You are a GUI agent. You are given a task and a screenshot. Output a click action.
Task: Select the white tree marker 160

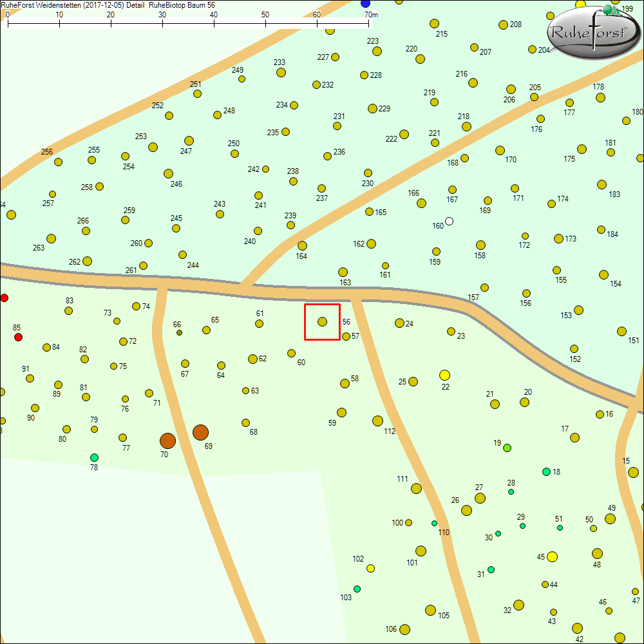coord(449,222)
